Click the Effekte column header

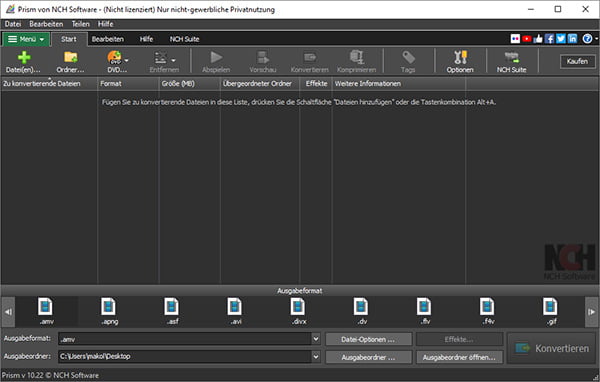[316, 84]
